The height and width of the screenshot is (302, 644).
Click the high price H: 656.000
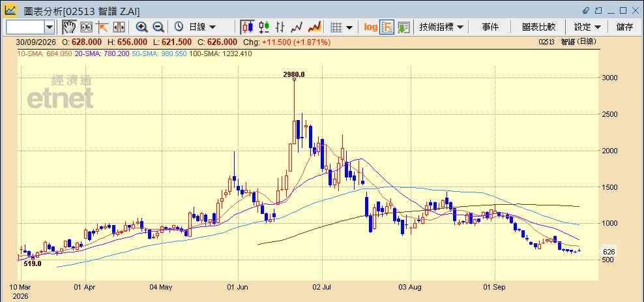pos(127,42)
